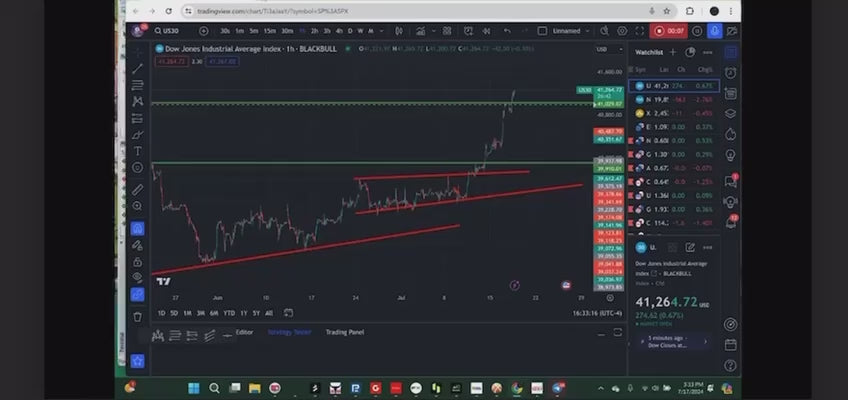Switch to the Strategy Tester tab
848x400 pixels.
[x=289, y=332]
